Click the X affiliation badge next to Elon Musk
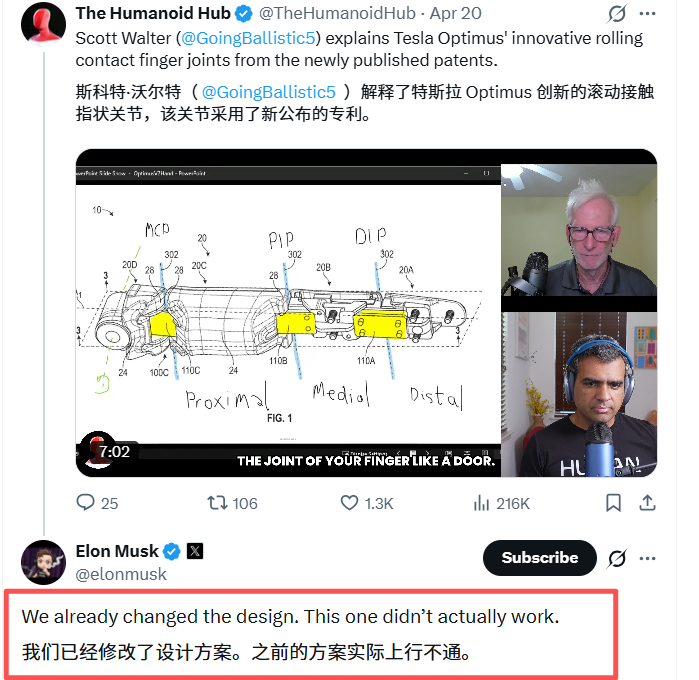This screenshot has height=680, width=699. tap(195, 551)
